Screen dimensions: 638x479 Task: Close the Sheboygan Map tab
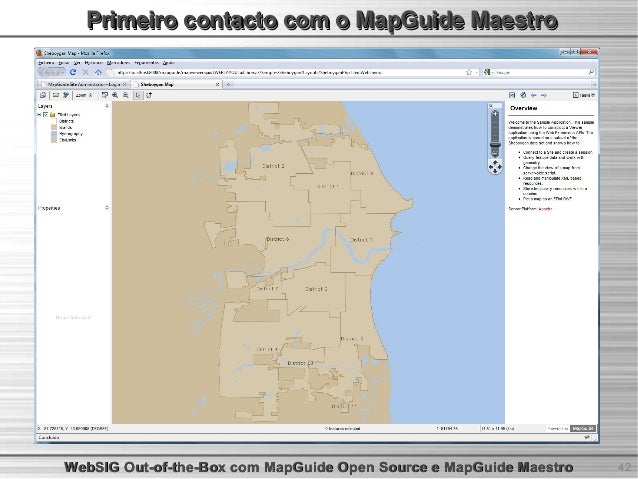pos(217,84)
